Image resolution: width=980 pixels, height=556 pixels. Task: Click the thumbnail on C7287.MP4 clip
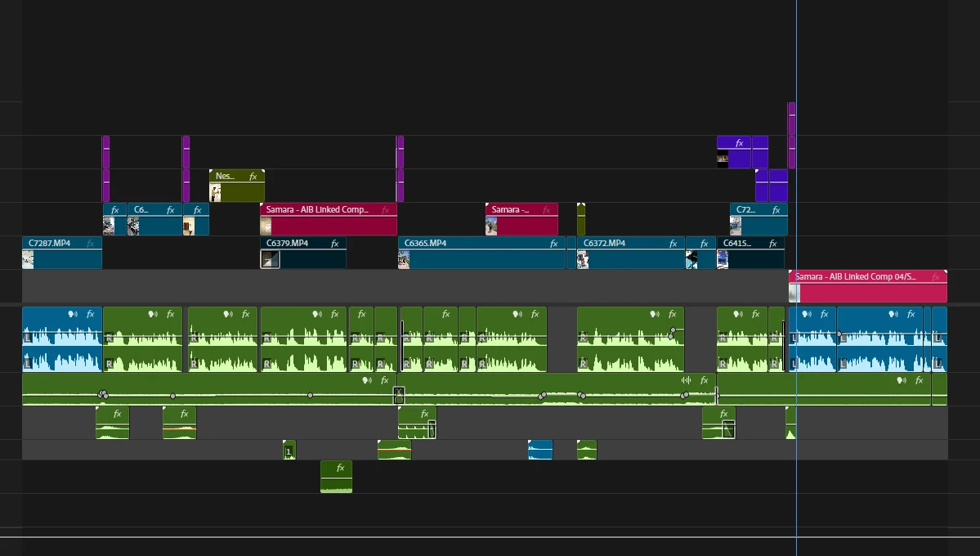(28, 259)
